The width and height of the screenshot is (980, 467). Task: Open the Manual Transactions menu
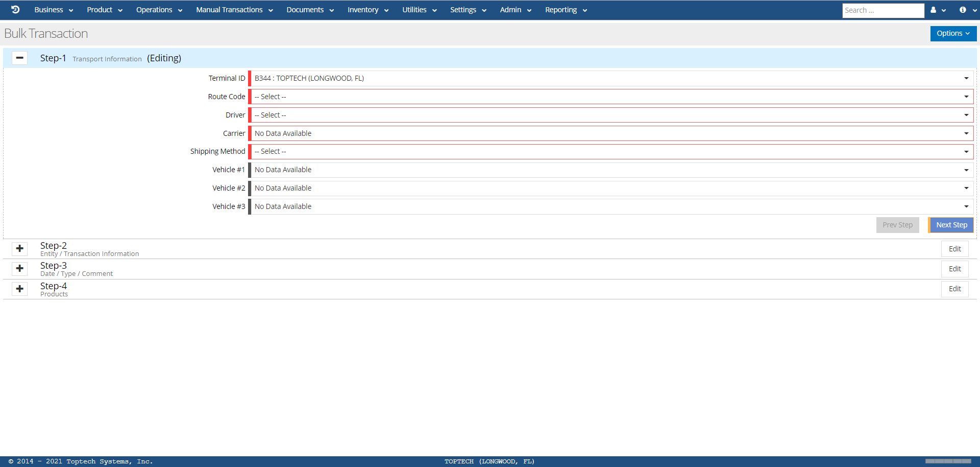pos(234,10)
